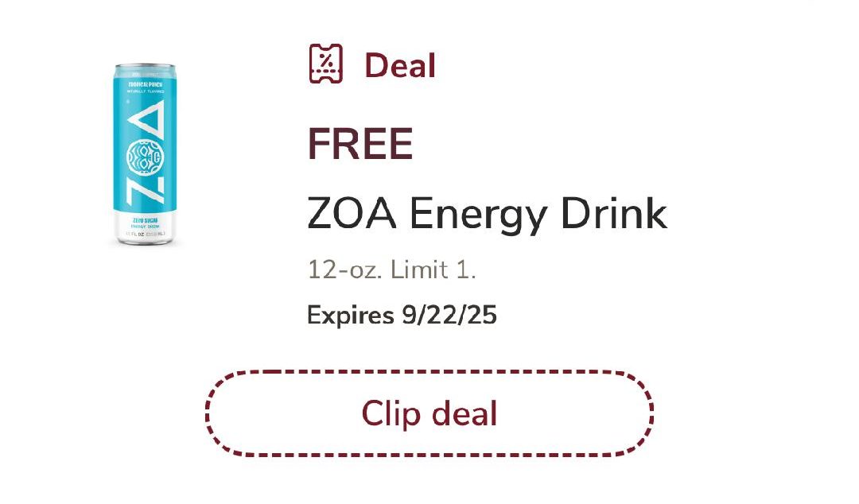Click the FREE offer text
859x504 pixels.
coord(360,143)
